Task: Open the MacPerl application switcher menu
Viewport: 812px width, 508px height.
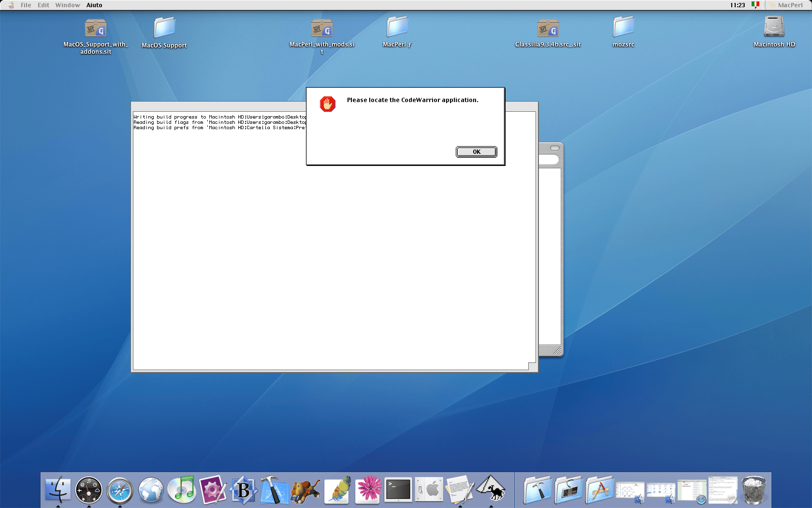Action: coord(785,5)
